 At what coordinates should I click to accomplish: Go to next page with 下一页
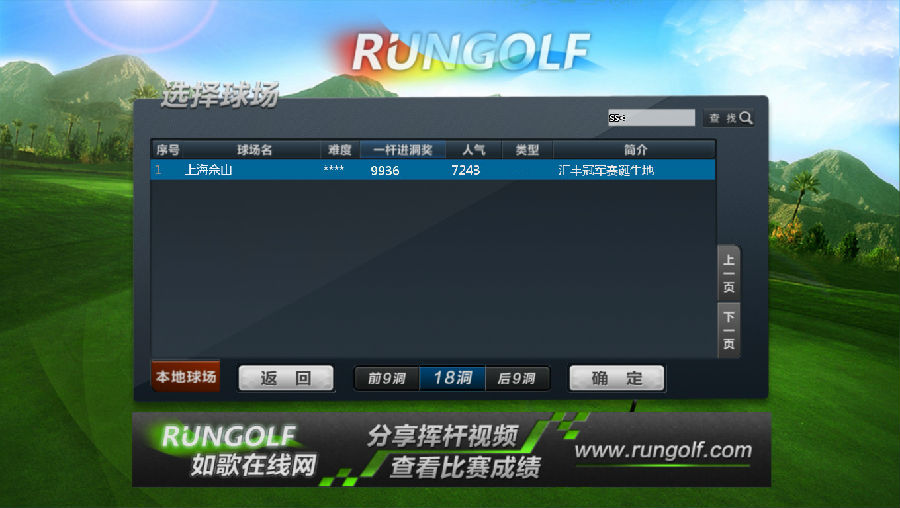pyautogui.click(x=729, y=330)
